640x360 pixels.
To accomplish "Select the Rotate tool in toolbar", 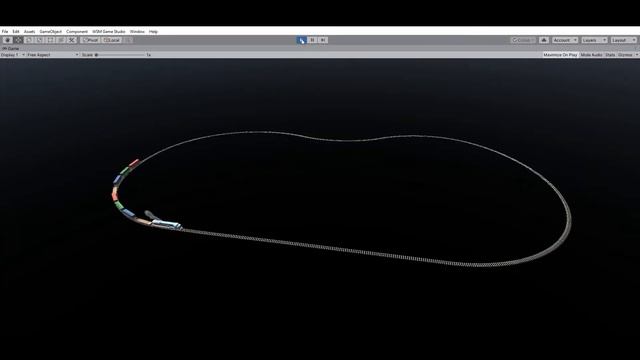I will (x=29, y=40).
